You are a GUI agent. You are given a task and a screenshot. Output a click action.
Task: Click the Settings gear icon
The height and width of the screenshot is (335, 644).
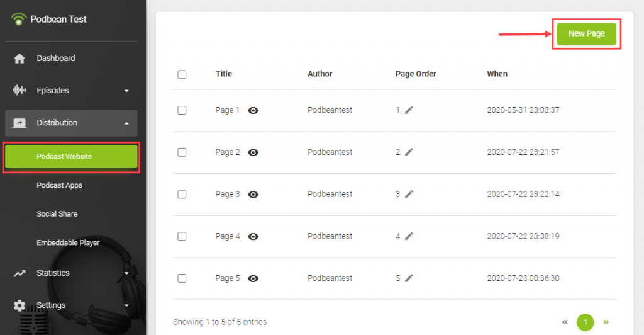19,305
